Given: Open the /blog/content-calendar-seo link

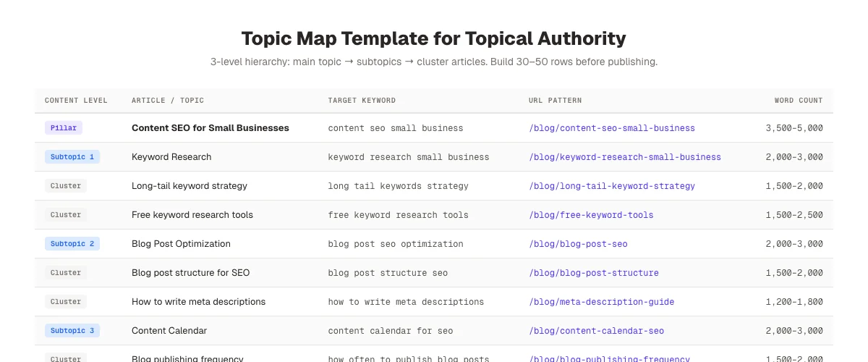Looking at the screenshot, I should tap(597, 331).
